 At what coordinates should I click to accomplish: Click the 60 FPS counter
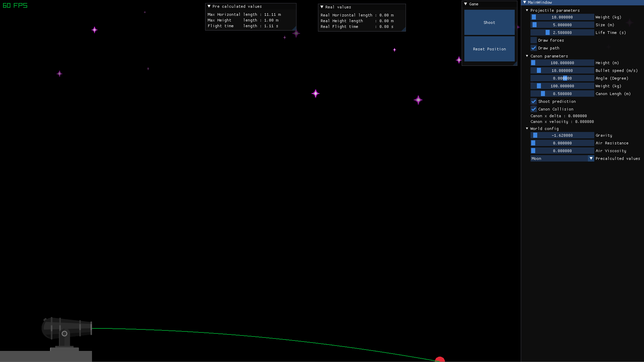tap(15, 5)
